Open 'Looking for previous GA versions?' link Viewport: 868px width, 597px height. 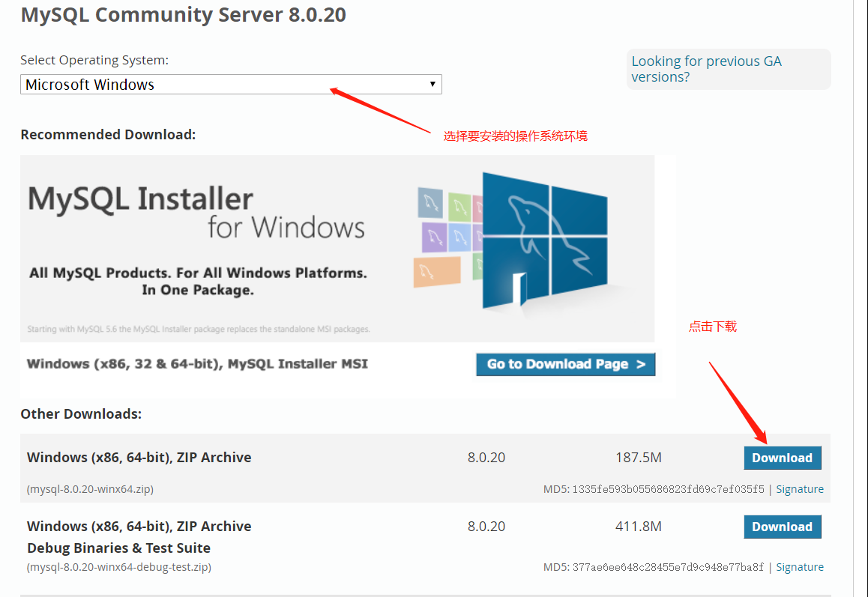pyautogui.click(x=706, y=69)
